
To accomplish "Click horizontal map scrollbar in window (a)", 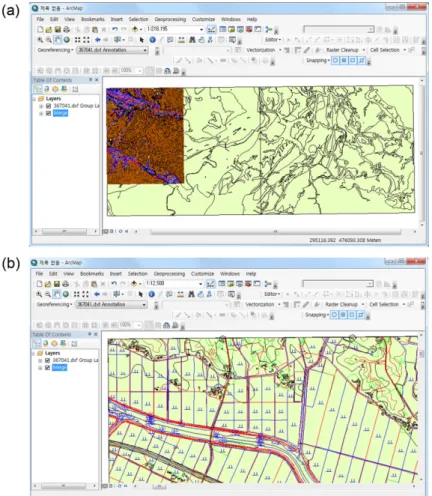I will tap(276, 231).
